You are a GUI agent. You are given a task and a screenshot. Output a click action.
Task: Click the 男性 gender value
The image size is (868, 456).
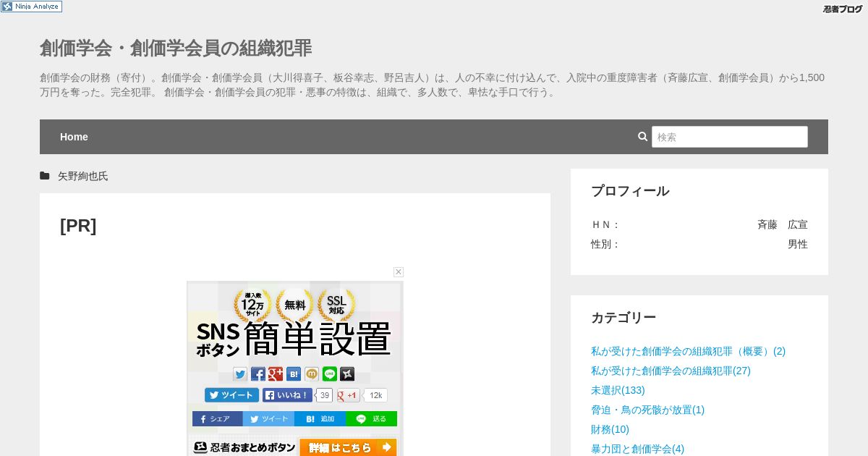pos(798,244)
